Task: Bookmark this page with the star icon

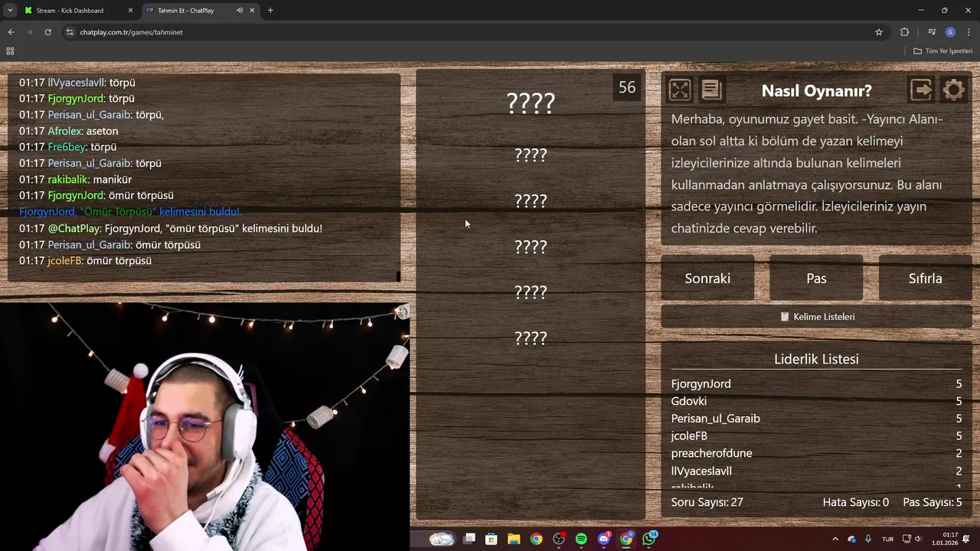Action: [x=879, y=32]
